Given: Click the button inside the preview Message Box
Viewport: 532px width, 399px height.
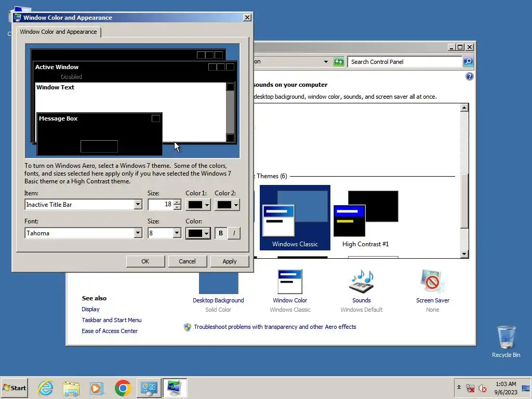Looking at the screenshot, I should tap(99, 147).
